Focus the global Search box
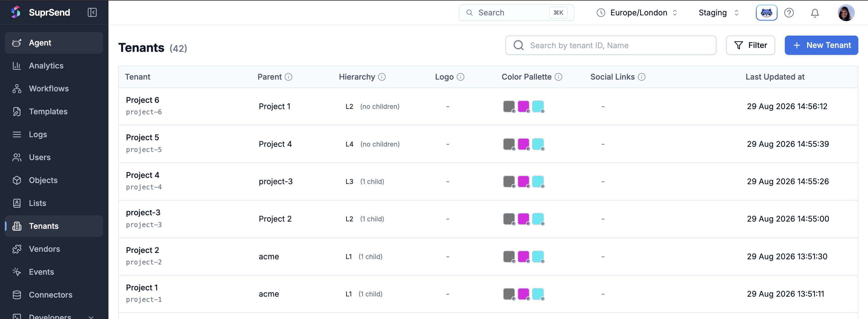This screenshot has height=319, width=868. click(x=516, y=13)
